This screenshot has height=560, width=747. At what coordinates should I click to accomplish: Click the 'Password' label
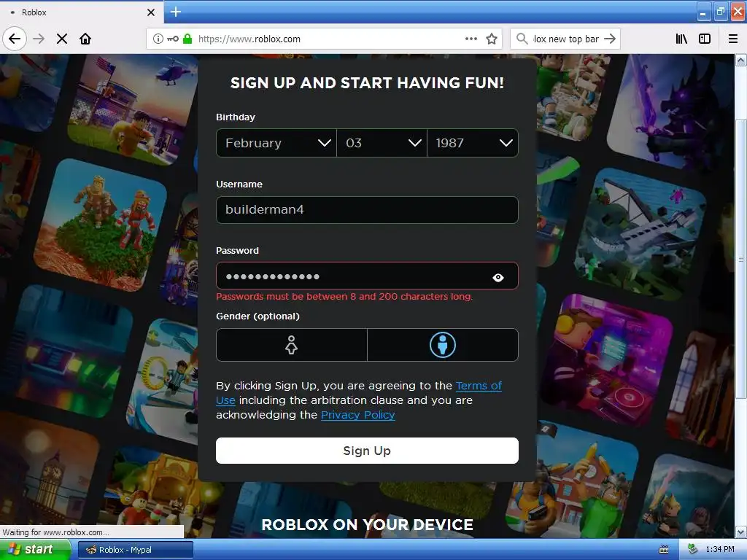237,251
